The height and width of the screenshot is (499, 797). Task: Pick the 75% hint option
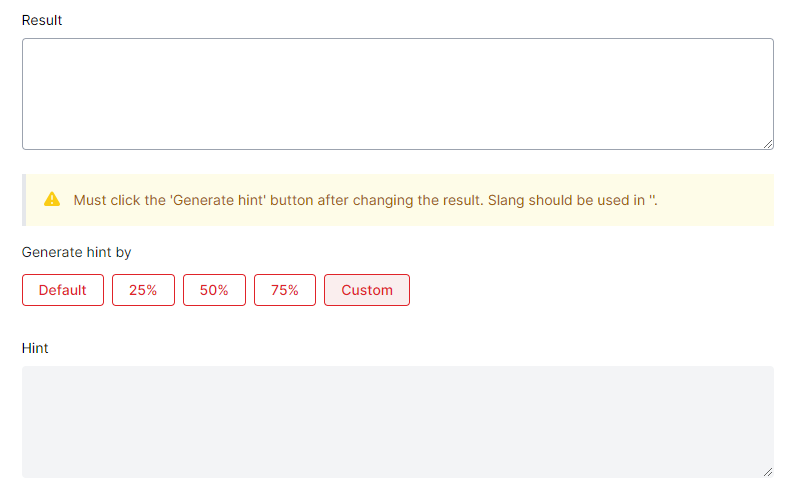click(285, 290)
